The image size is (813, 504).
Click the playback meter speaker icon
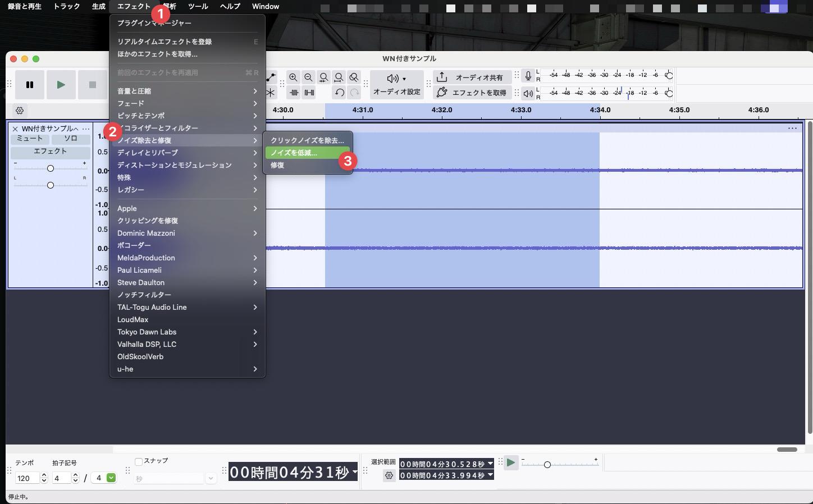point(528,93)
